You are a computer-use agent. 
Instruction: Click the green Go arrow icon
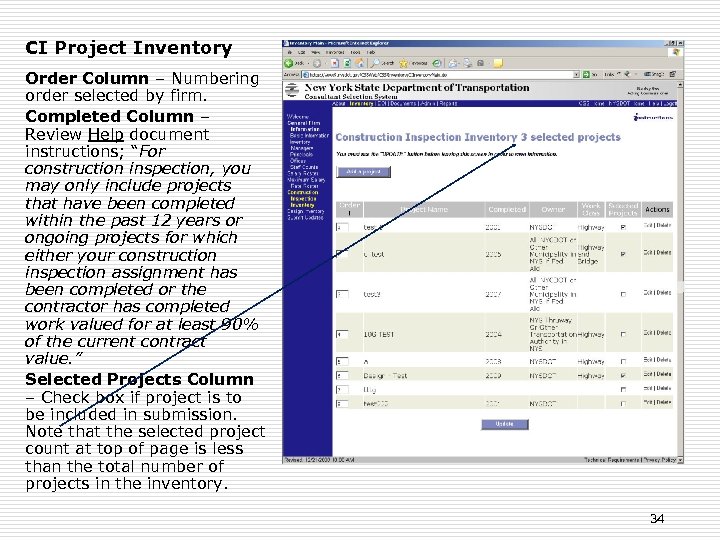point(586,74)
